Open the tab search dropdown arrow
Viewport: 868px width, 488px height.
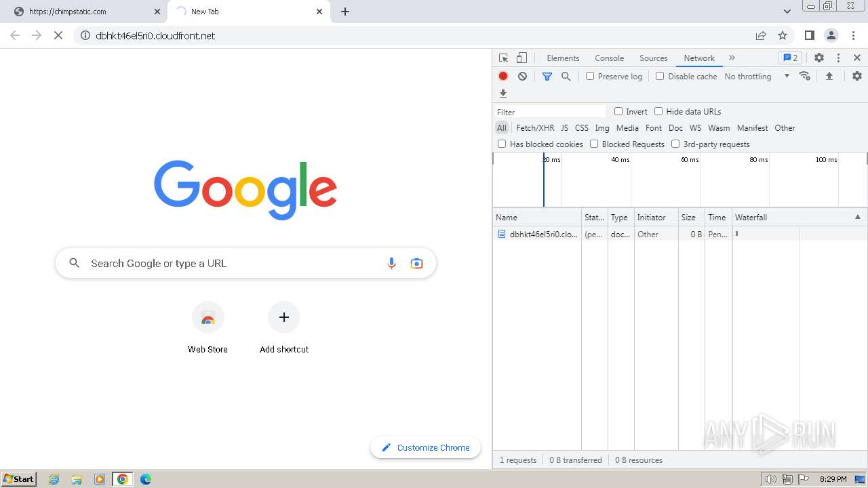787,12
